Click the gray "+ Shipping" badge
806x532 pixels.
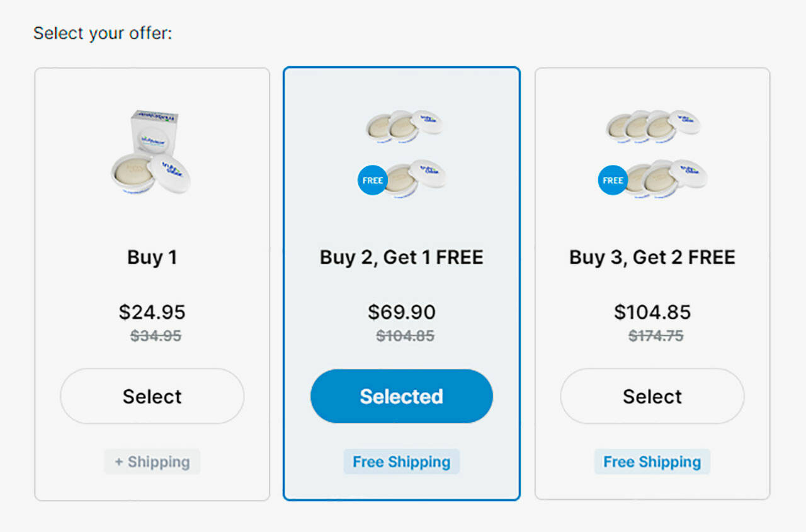tap(152, 461)
